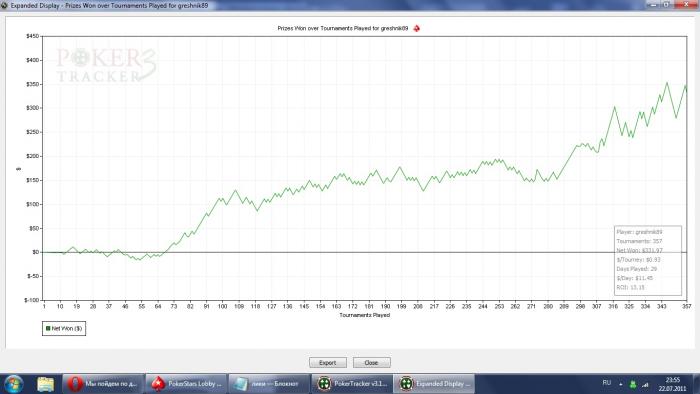The height and width of the screenshot is (394, 700).
Task: Click the chart title text for greshnik89
Action: 342,28
